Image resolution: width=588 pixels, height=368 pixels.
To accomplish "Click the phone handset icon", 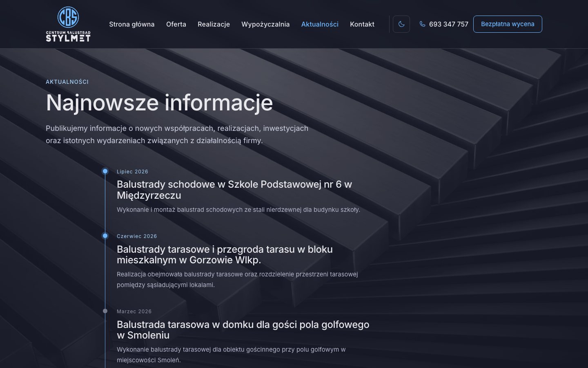I will [422, 24].
